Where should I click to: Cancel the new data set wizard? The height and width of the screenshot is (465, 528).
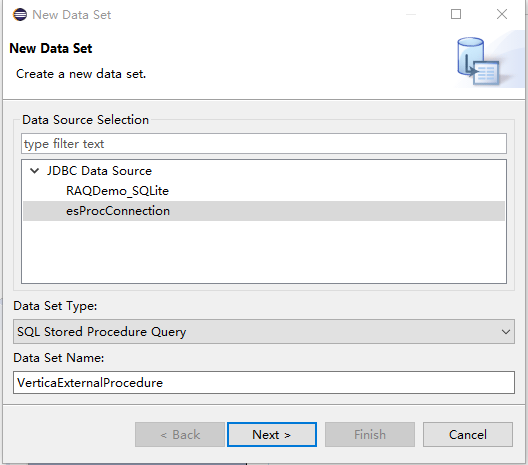click(x=468, y=435)
